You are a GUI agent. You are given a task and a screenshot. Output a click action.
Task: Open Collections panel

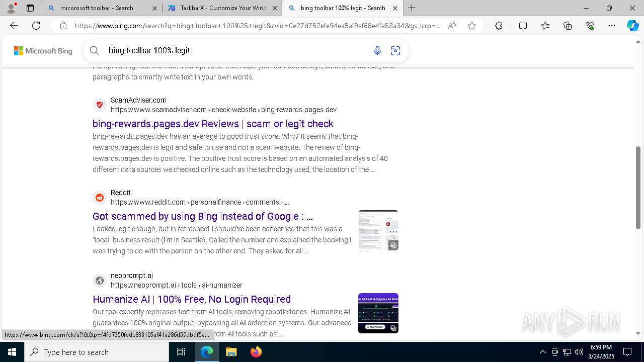coord(568,26)
